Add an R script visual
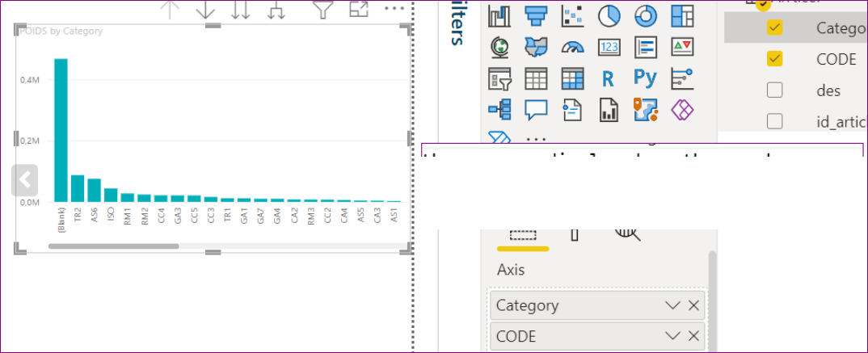The image size is (868, 353). [609, 78]
